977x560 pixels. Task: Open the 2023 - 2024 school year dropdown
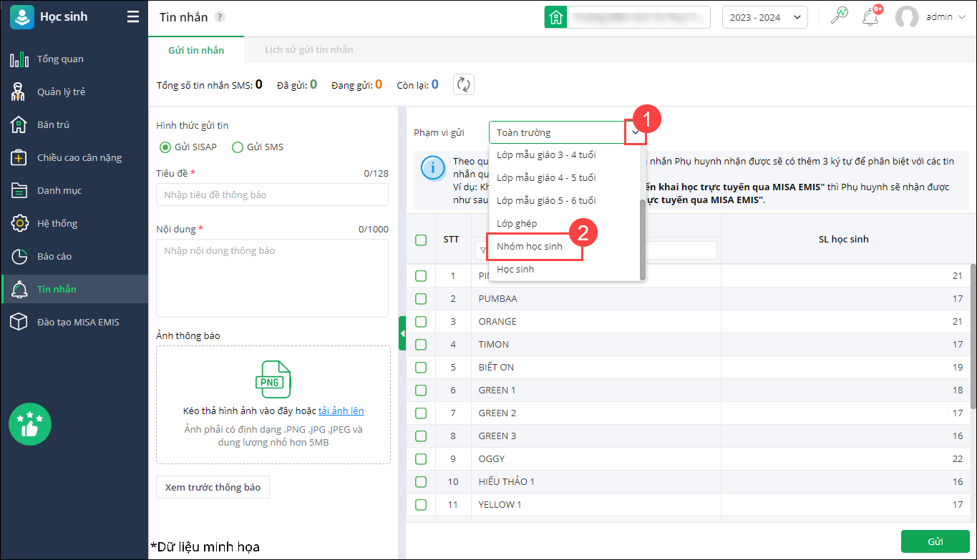[x=765, y=17]
